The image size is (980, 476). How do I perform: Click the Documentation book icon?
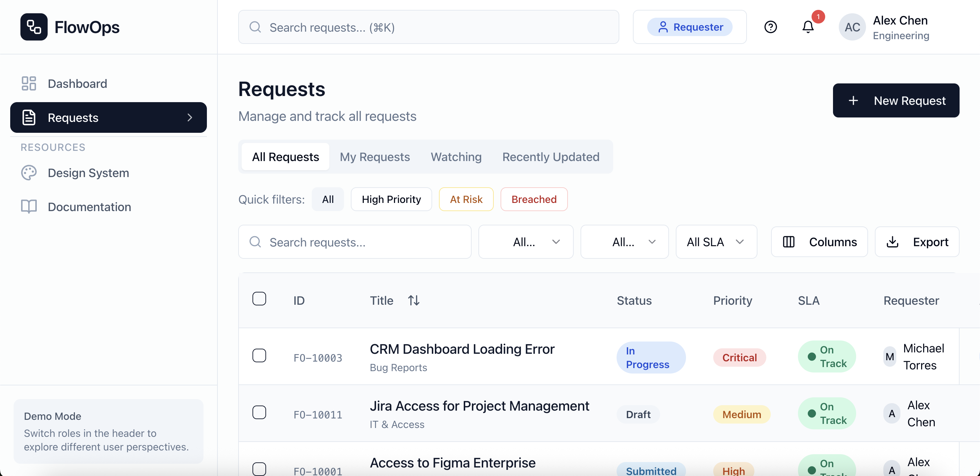[x=29, y=206]
